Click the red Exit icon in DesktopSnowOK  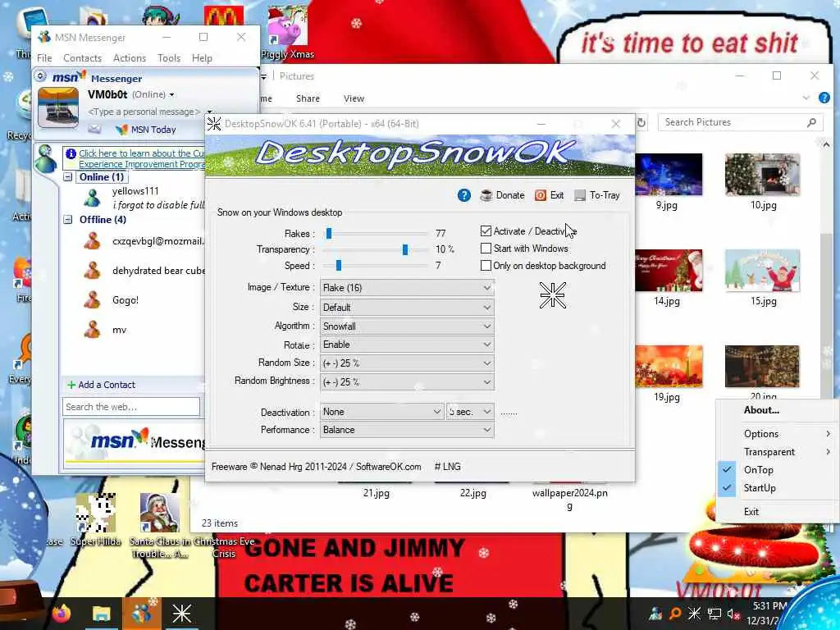tap(540, 195)
